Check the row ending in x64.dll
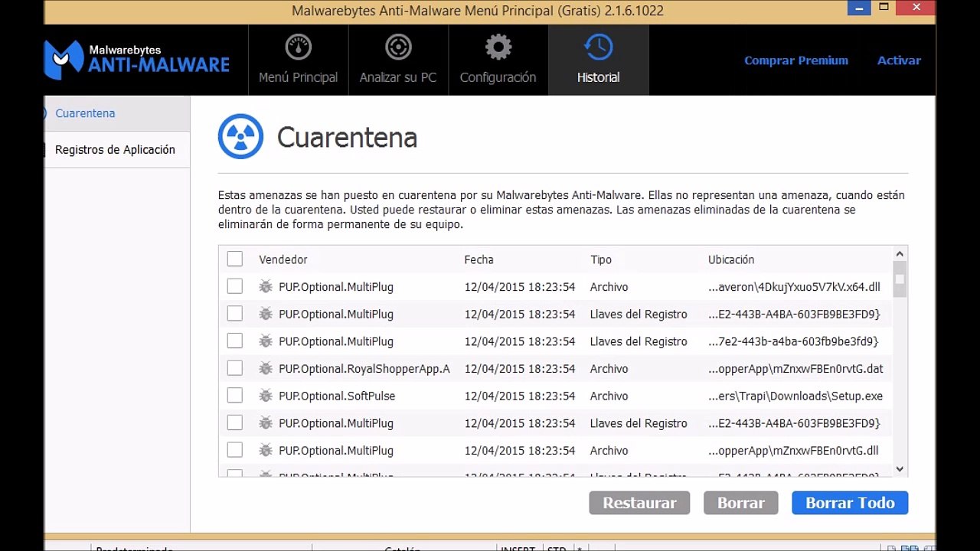This screenshot has width=980, height=551. [235, 286]
